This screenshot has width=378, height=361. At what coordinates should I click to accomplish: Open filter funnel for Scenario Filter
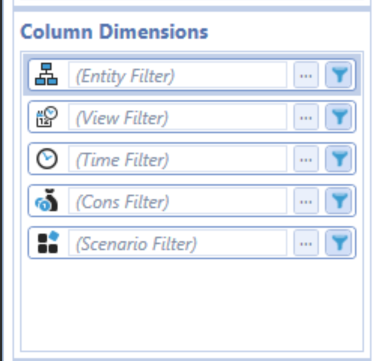point(338,243)
